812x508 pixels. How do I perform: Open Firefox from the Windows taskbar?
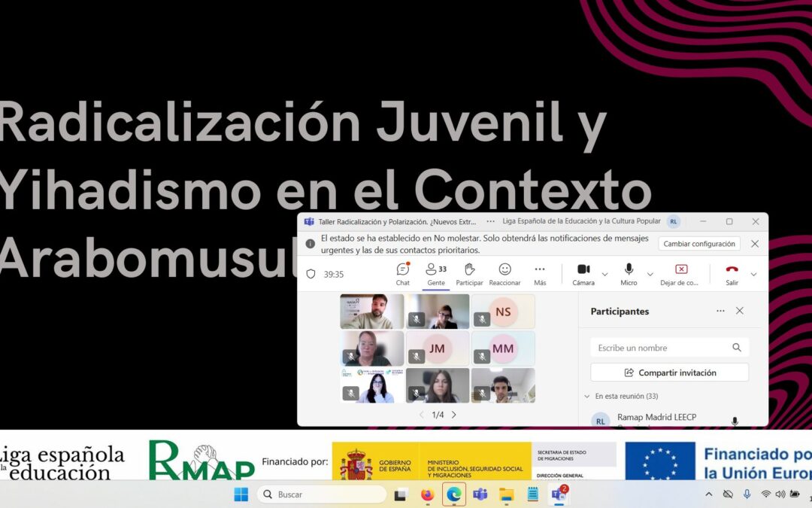[x=427, y=494]
